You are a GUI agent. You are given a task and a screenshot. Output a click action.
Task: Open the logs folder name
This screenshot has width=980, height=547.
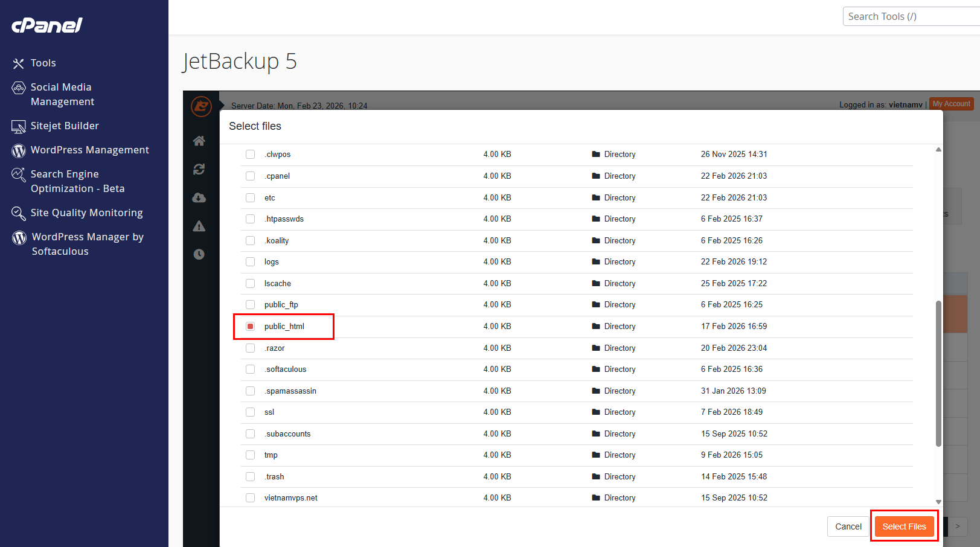tap(271, 262)
